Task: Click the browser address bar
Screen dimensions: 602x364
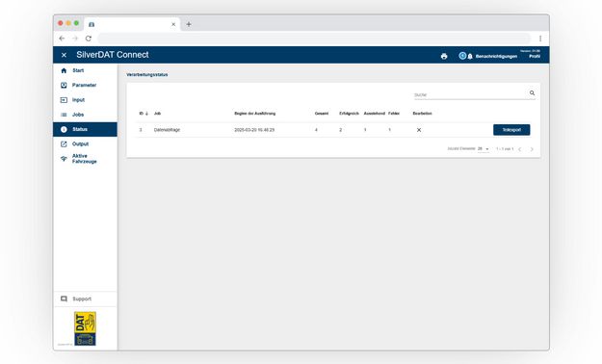Action: (314, 39)
